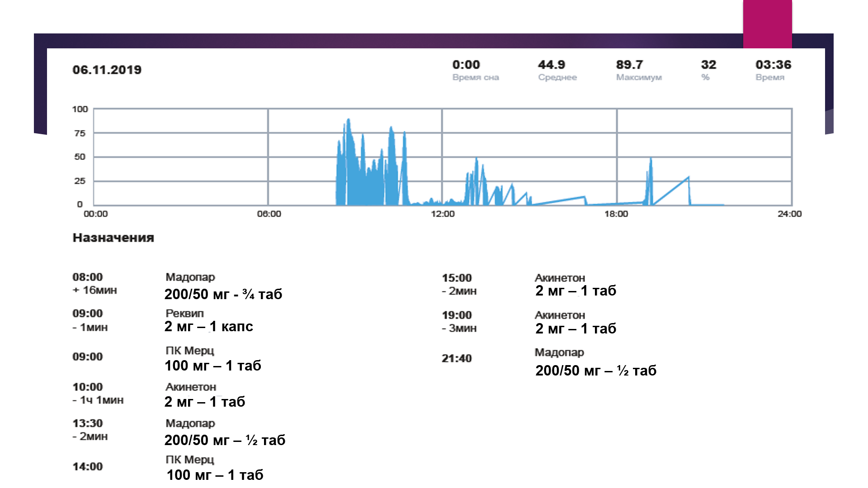Select the 21:40 prescription time

click(x=457, y=358)
